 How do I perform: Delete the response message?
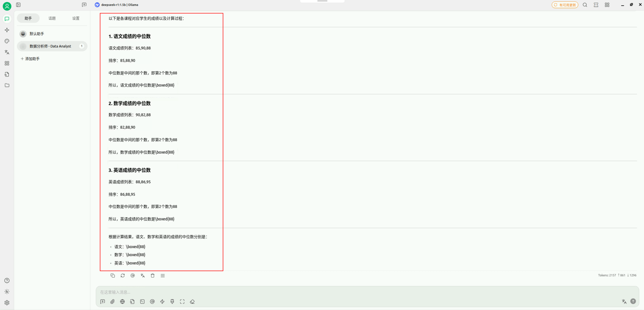coord(153,275)
